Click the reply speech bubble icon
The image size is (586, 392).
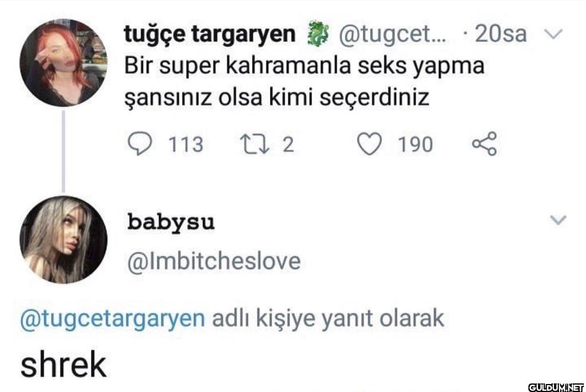(138, 144)
